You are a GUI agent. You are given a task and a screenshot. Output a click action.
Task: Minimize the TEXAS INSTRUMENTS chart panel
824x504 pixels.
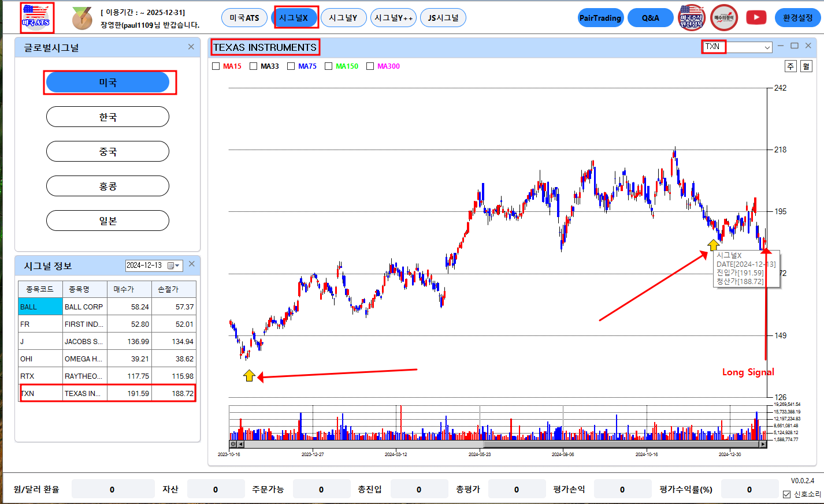(x=781, y=46)
